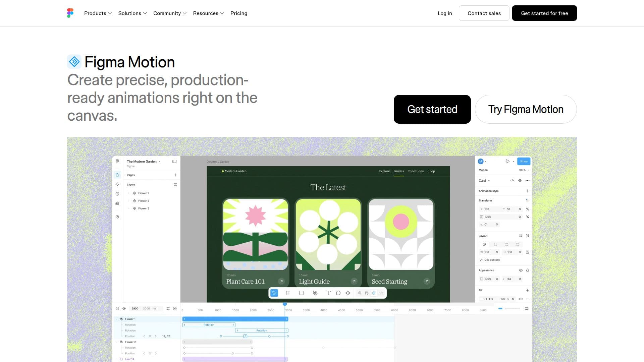Click Get started for free
Viewport: 644px width, 362px height.
click(x=544, y=13)
